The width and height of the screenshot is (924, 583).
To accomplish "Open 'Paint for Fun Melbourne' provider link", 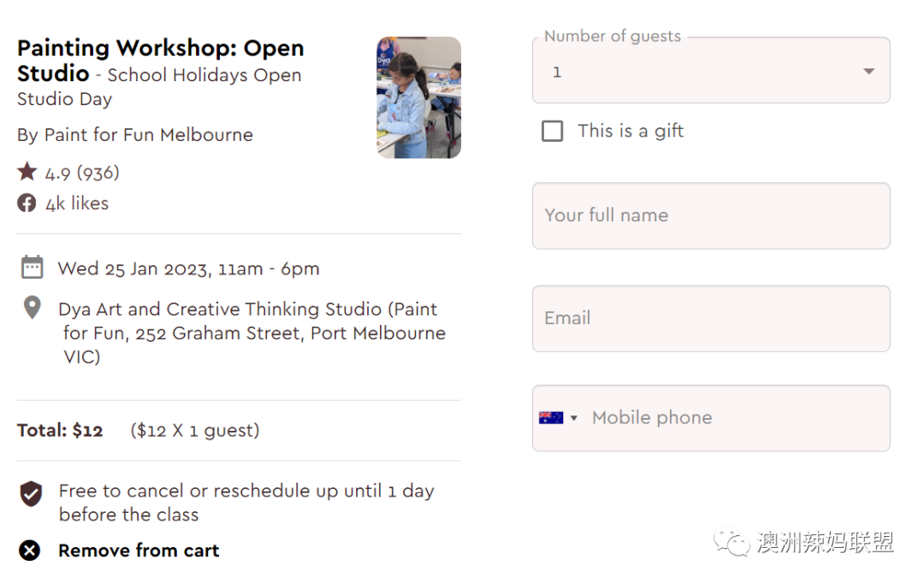I will pyautogui.click(x=149, y=135).
